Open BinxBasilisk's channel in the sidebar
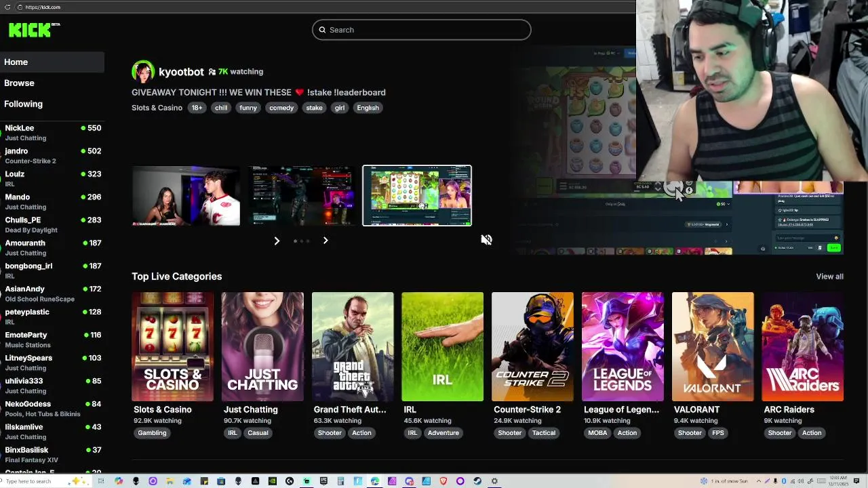This screenshot has height=488, width=868. click(x=52, y=455)
